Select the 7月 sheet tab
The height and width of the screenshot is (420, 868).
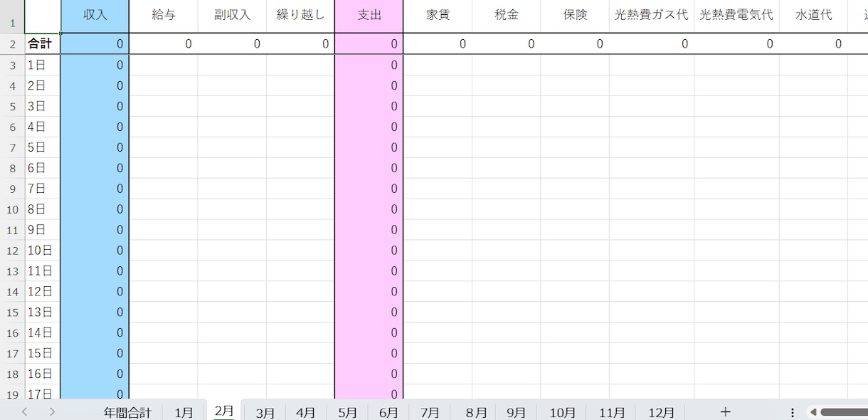click(430, 413)
